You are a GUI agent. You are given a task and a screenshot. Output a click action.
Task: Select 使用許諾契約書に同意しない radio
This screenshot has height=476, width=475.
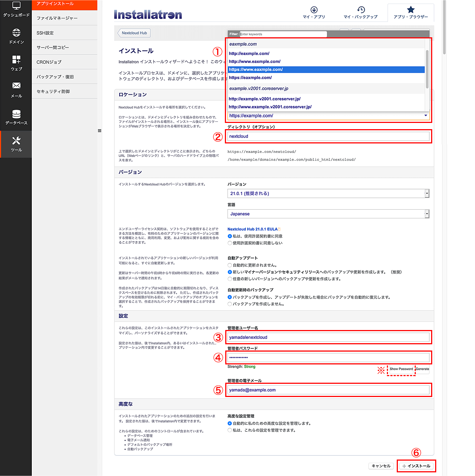pyautogui.click(x=230, y=243)
